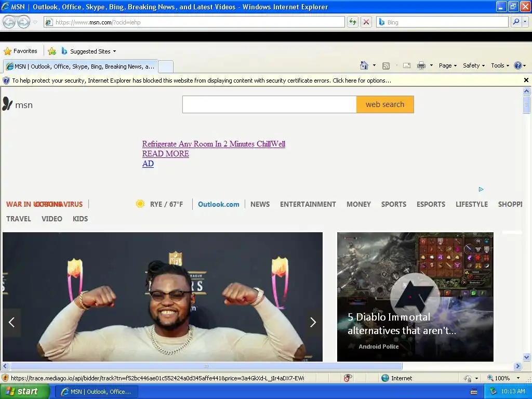Screen dimensions: 532x399
Task: Open the TRAVEL section
Action: click(x=19, y=219)
